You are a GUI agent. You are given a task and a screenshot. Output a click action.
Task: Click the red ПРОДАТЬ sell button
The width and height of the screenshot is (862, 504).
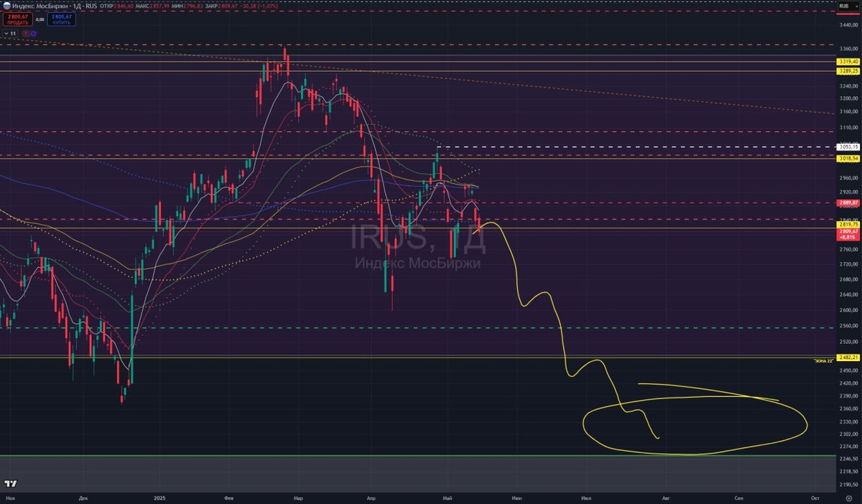pos(18,19)
